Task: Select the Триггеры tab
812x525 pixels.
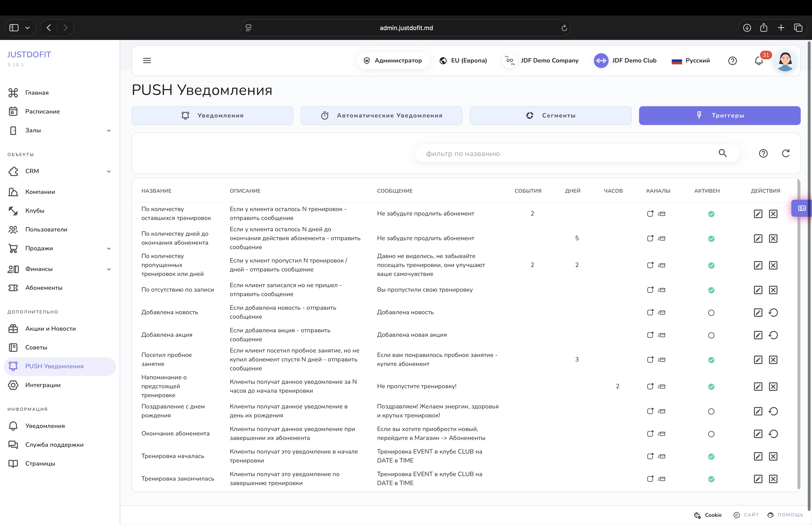Action: coord(720,116)
